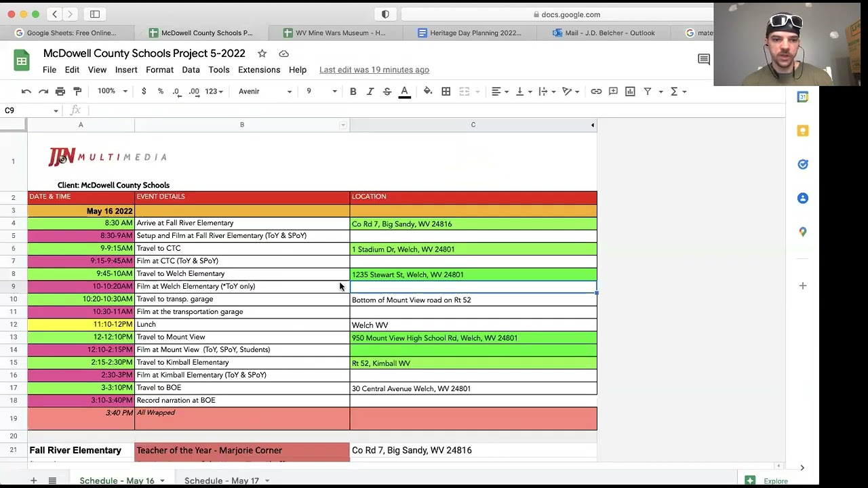This screenshot has height=488, width=868.
Task: Open vertical align dropdown
Action: [524, 91]
